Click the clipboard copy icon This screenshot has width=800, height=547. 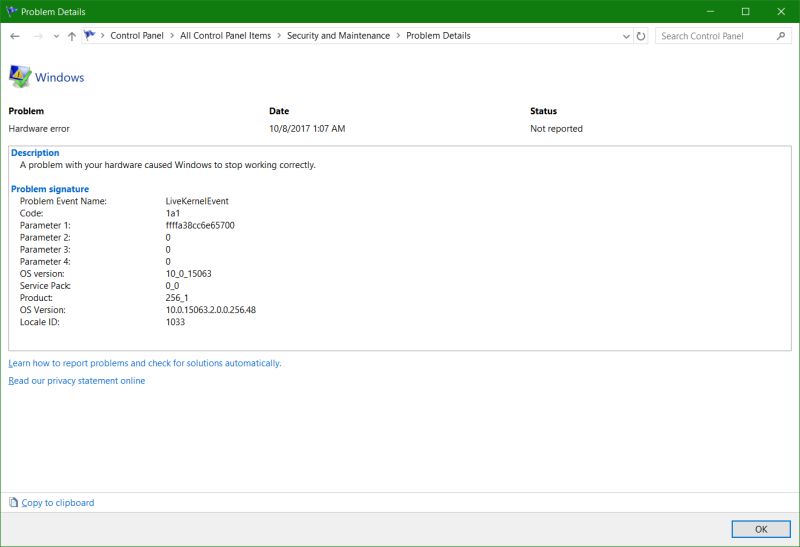13,503
